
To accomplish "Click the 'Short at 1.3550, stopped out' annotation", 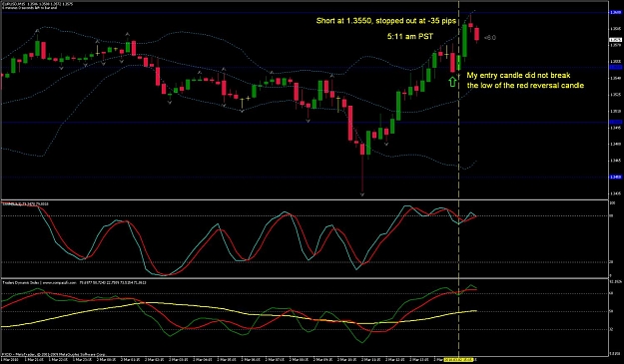I will 386,21.
